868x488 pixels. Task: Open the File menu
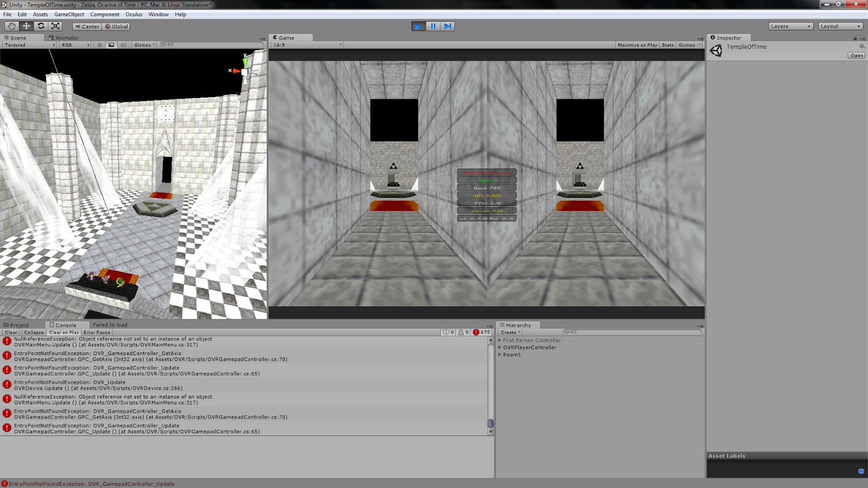[x=7, y=15]
